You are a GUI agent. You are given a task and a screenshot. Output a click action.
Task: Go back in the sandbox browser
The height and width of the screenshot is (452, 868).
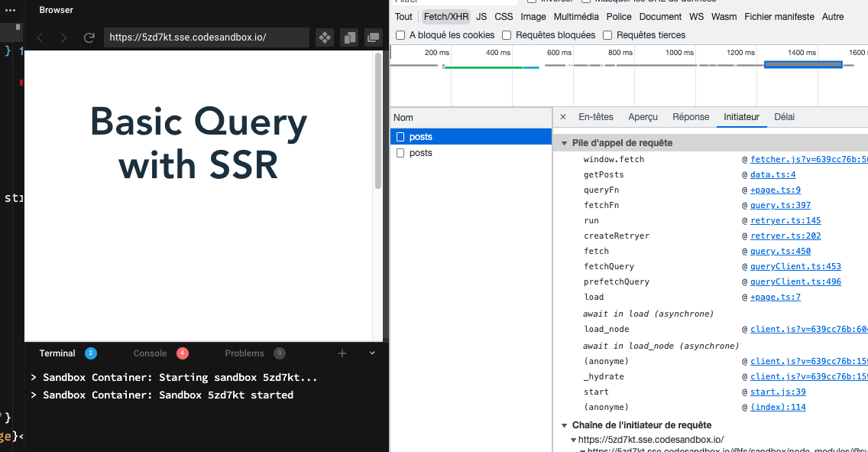coord(40,37)
